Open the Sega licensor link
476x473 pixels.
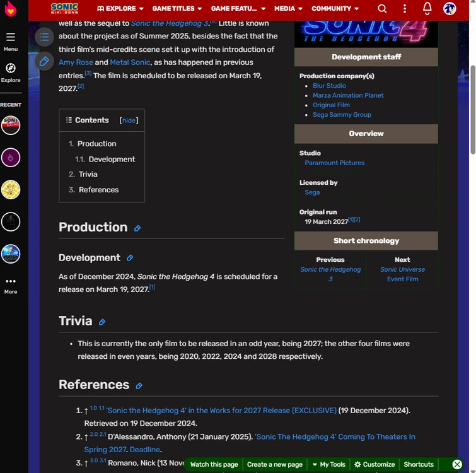coord(312,192)
